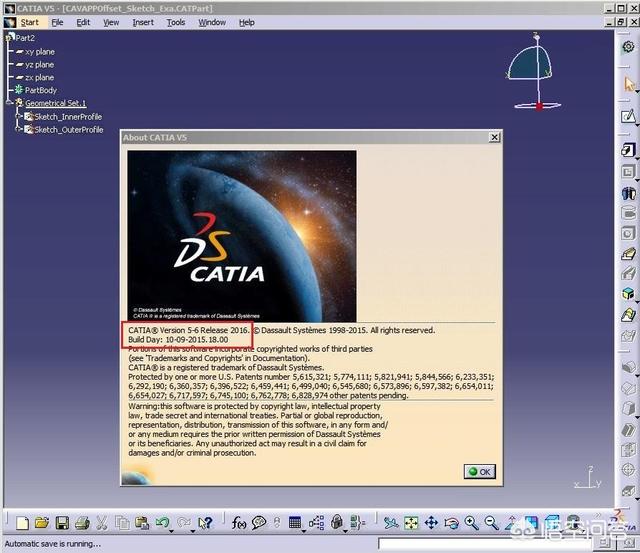Select Sketch_InnerProfile in the tree
The width and height of the screenshot is (640, 553).
[68, 117]
